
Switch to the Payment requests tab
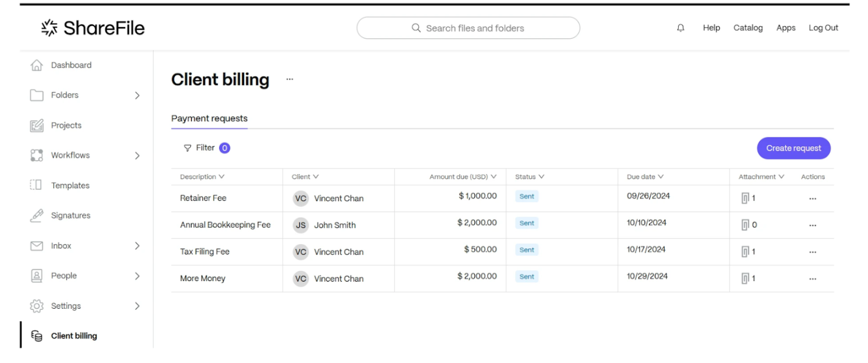point(209,119)
